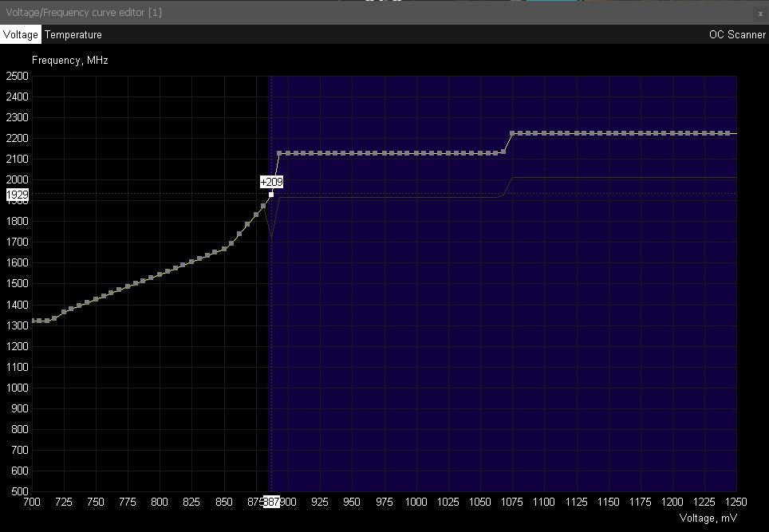The height and width of the screenshot is (532, 769).
Task: Select the curve point at 1075 mV step-up
Action: pyautogui.click(x=512, y=133)
